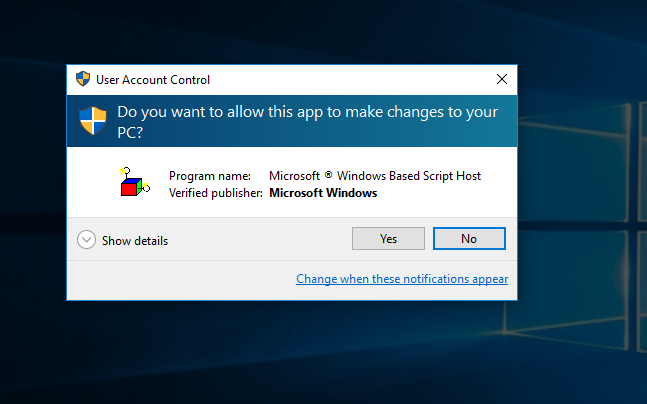Expand the Show details chevron
647x404 pixels.
[86, 240]
